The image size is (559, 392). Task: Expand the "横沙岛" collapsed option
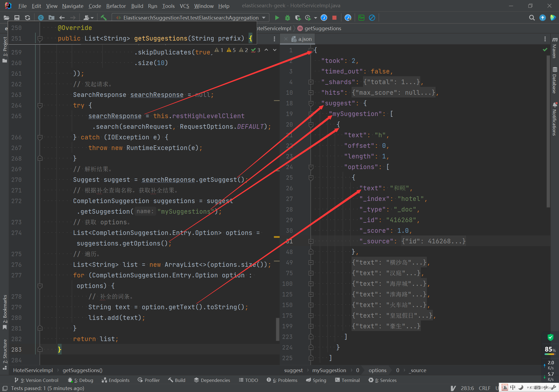pyautogui.click(x=311, y=262)
